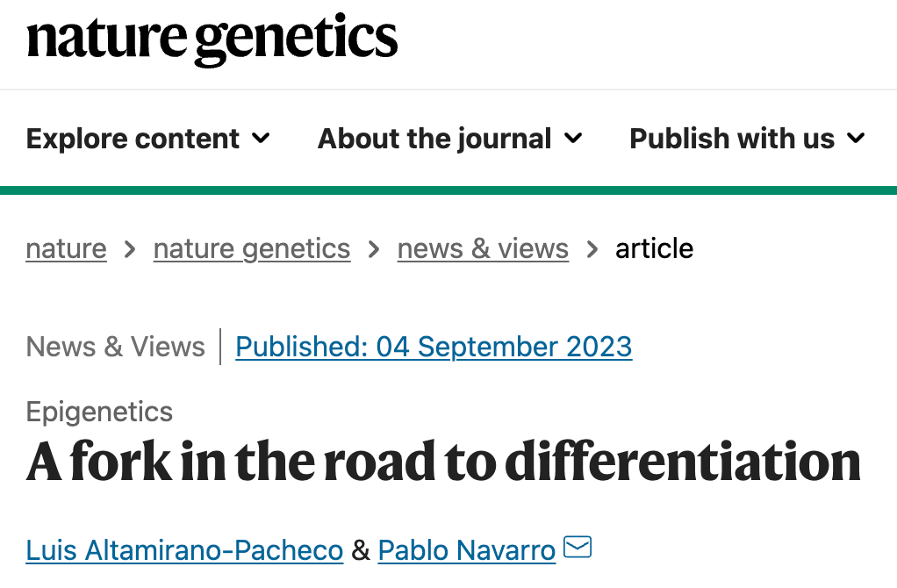Open the Publish with us menu

point(732,139)
